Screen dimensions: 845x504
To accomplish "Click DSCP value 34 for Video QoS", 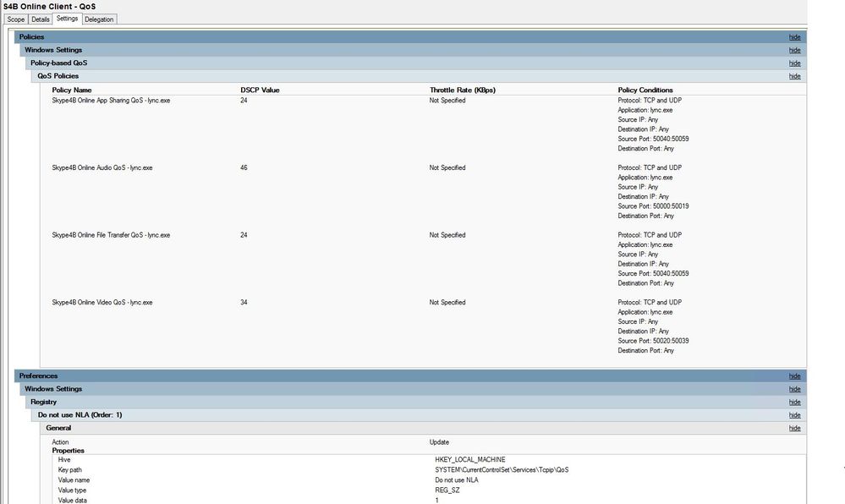I will click(244, 303).
